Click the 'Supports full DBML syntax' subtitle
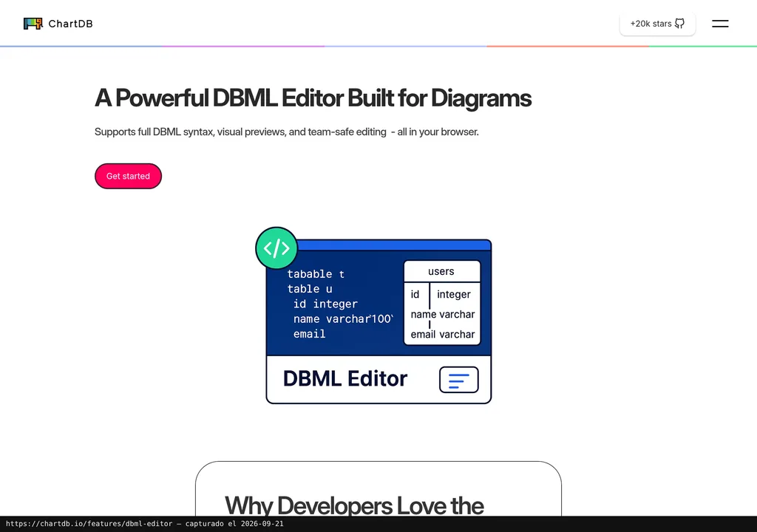The image size is (757, 532). click(x=287, y=132)
